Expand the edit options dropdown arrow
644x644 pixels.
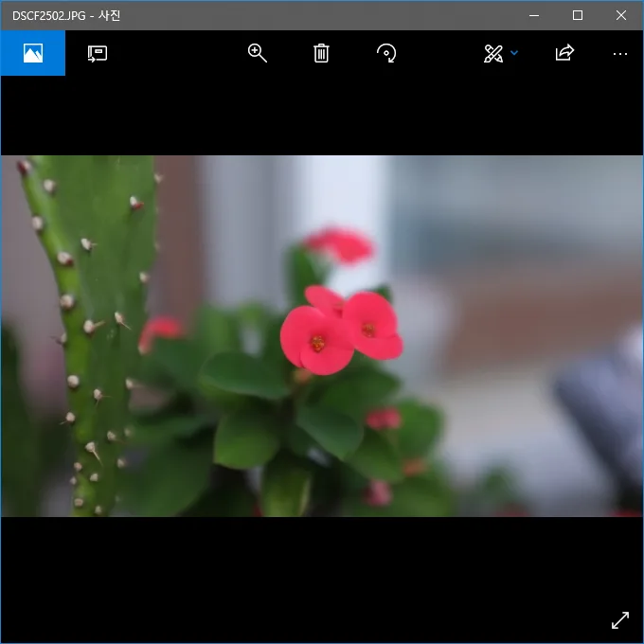pyautogui.click(x=514, y=53)
